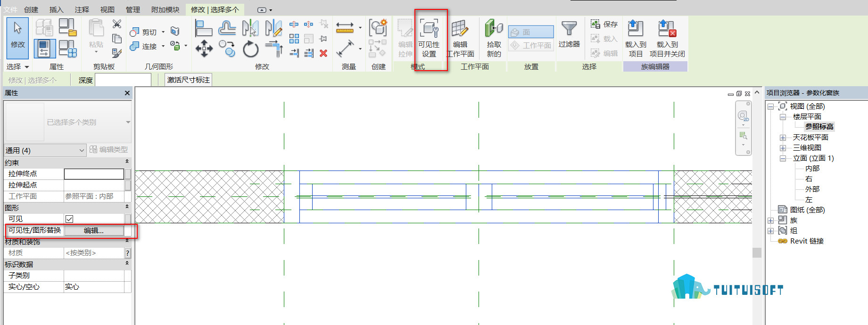Viewport: 868px width, 325px height.
Task: Select the Align tool
Action: coord(204,28)
